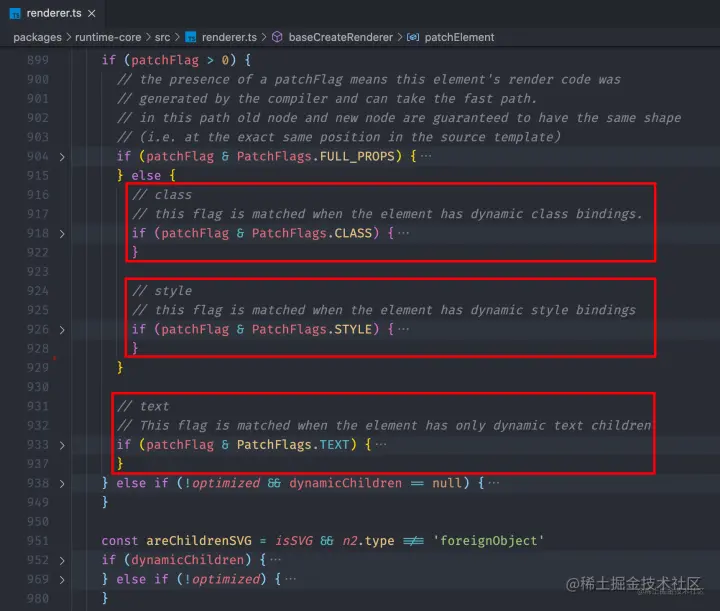Click the 'foreignObject' string literal
Viewport: 720px width, 611px height.
tap(489, 541)
